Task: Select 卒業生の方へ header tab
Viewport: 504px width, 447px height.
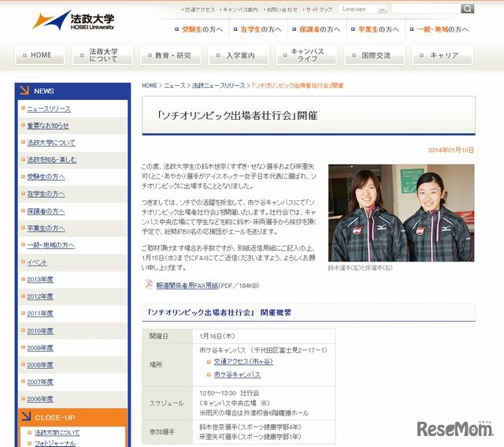Action: 376,29
